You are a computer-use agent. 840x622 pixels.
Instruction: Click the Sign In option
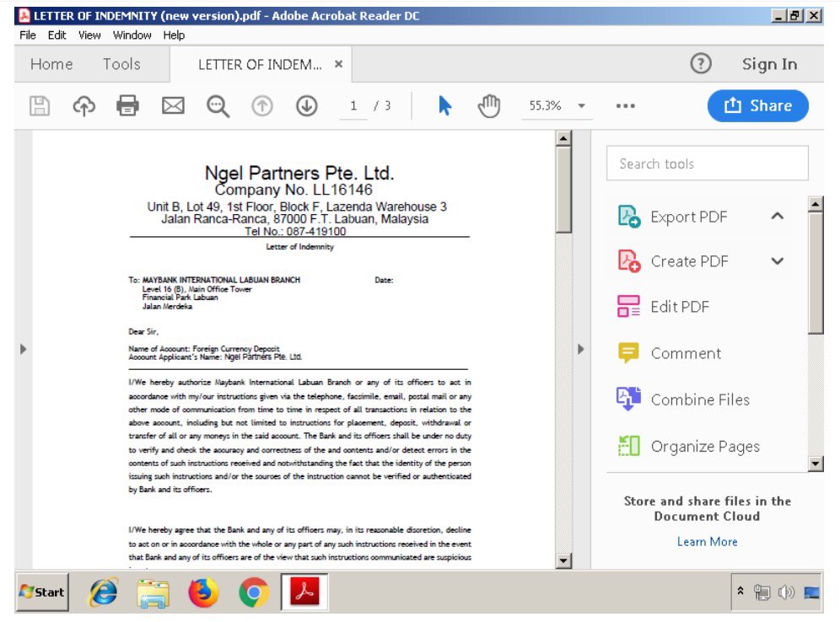768,63
